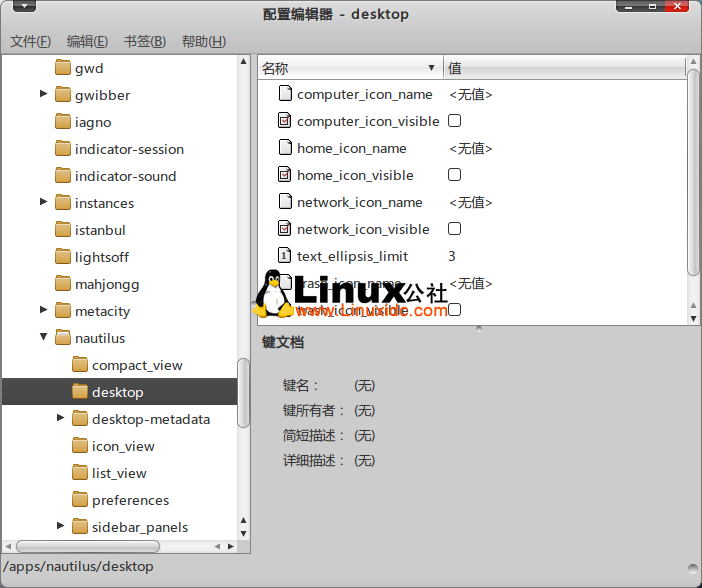The image size is (702, 588).
Task: Click the gwibber folder icon
Action: [x=63, y=95]
